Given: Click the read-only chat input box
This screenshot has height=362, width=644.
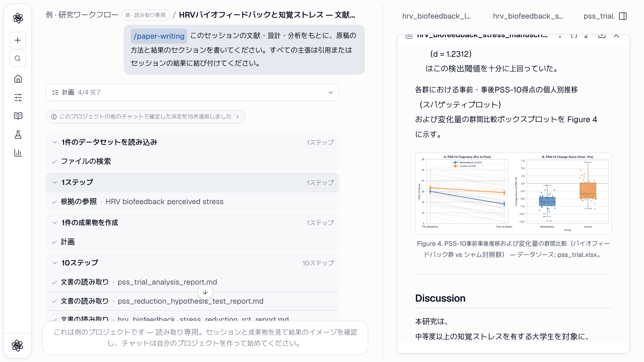Looking at the screenshot, I should [x=205, y=338].
